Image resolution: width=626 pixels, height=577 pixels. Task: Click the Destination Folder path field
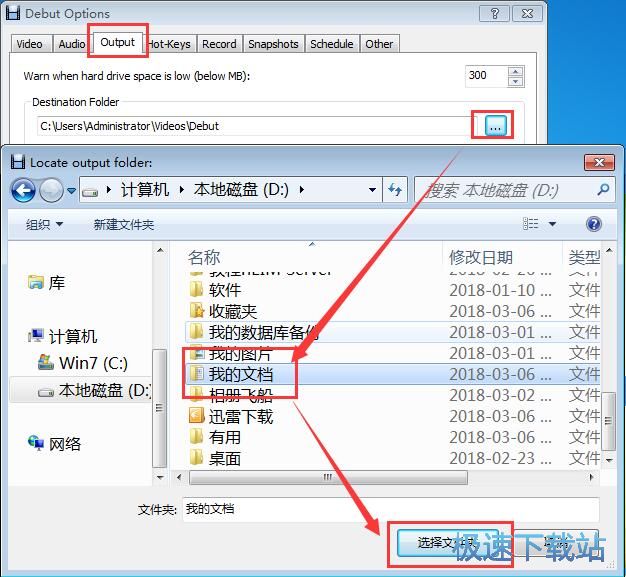point(256,126)
